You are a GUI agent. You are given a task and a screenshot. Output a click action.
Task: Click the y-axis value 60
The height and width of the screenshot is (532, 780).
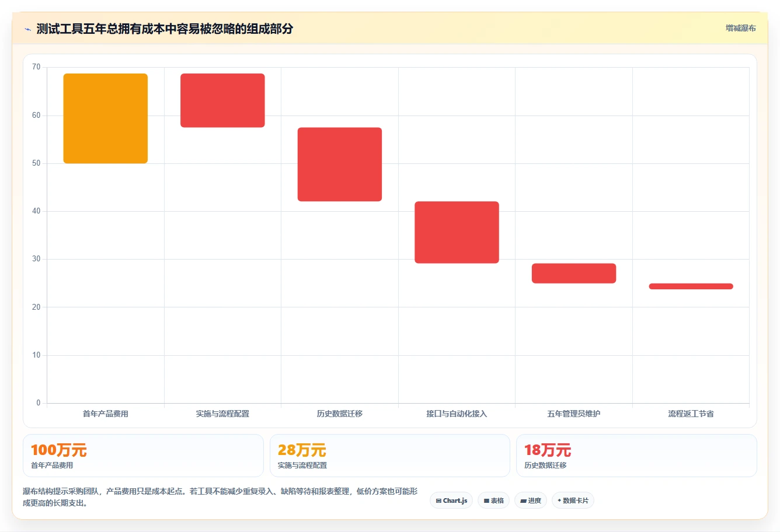(x=36, y=116)
